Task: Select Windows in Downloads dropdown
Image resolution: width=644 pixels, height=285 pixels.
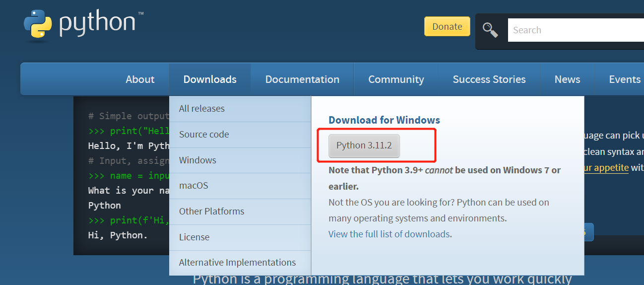Action: click(240, 160)
